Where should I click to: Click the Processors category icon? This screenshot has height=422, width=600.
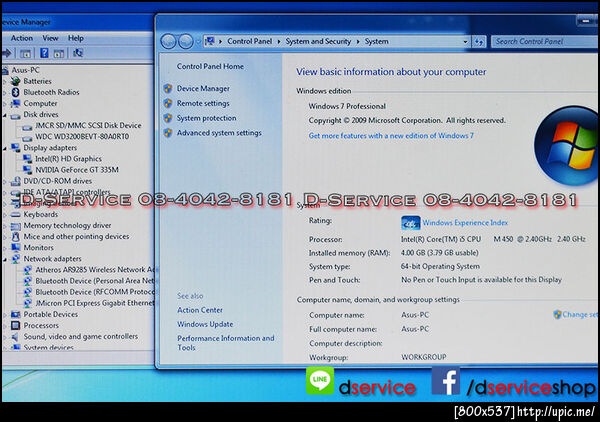coord(16,326)
